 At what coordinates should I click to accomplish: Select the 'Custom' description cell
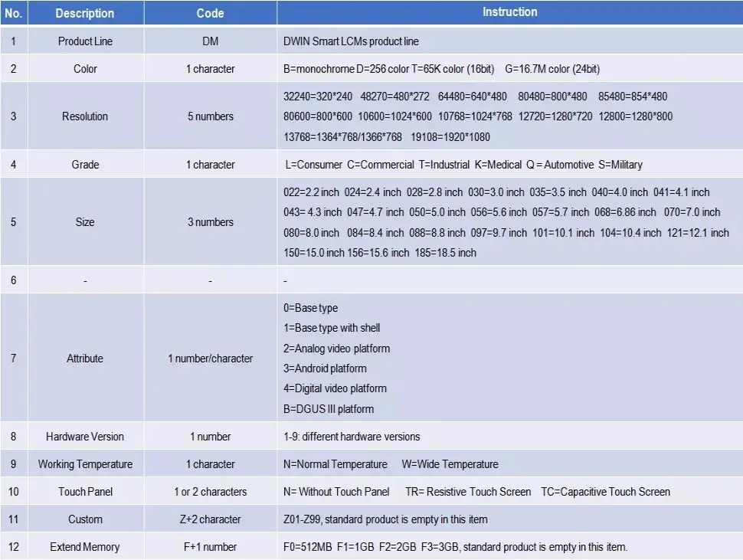tap(85, 519)
